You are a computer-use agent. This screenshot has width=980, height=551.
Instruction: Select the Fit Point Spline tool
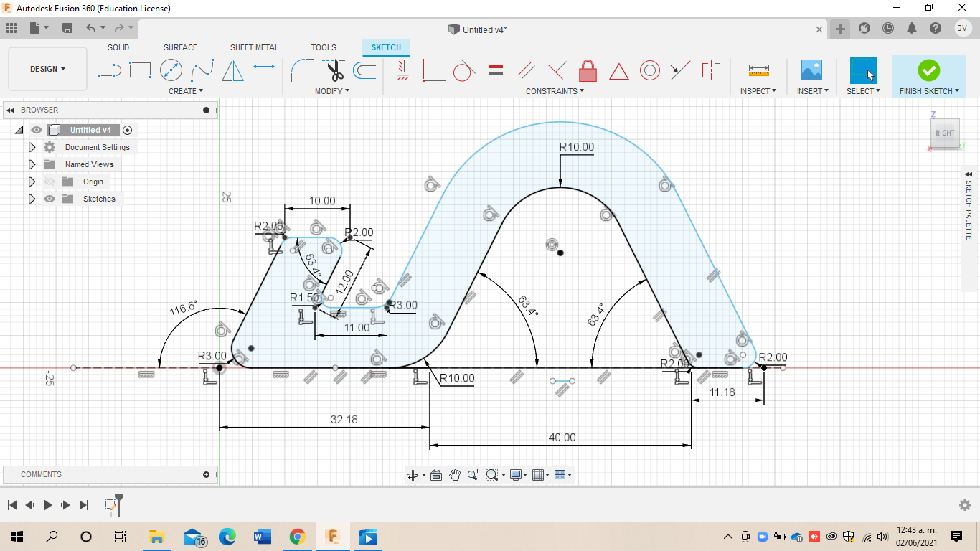202,70
